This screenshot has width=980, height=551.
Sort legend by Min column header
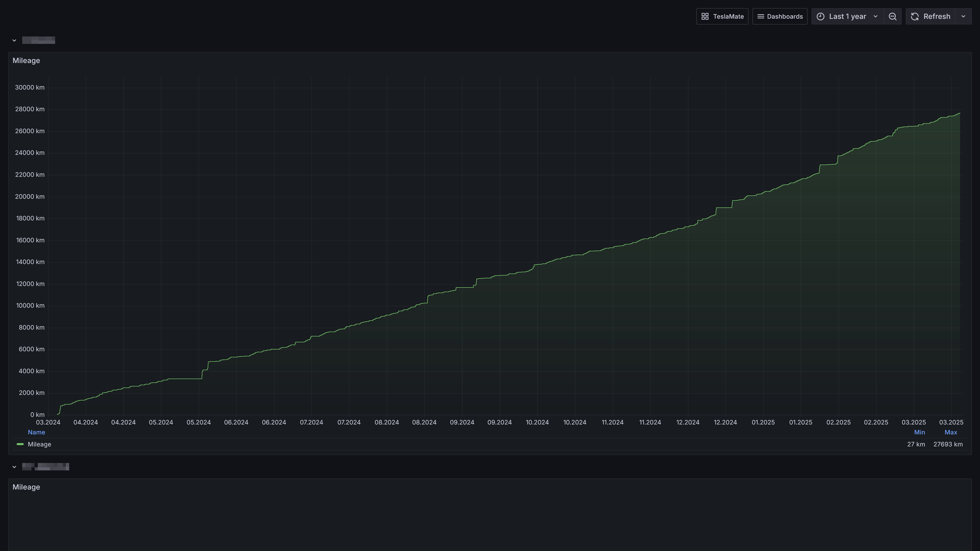(919, 432)
